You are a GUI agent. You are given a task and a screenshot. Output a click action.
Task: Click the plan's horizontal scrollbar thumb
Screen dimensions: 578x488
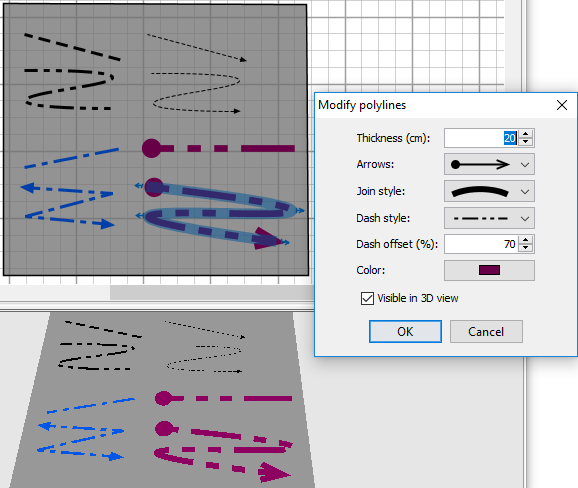[x=212, y=293]
